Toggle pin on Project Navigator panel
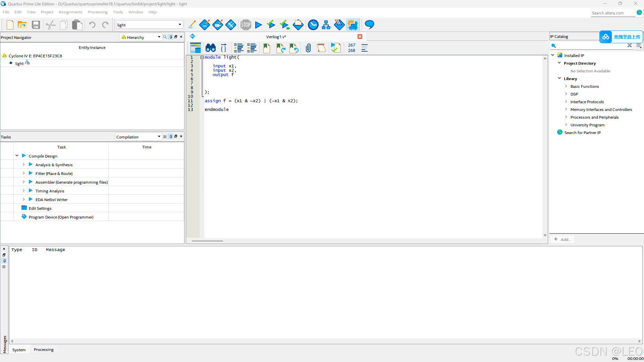 pos(171,37)
